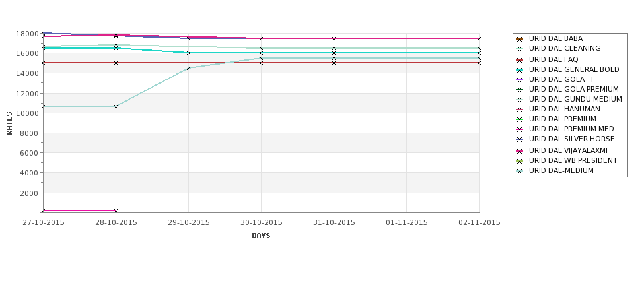Click the URID DAL BABA legend marker
This screenshot has width=644, height=283.
point(520,39)
